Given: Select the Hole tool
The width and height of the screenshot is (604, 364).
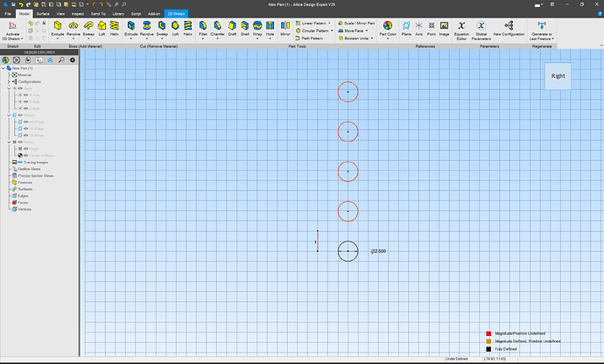Looking at the screenshot, I should (270, 29).
